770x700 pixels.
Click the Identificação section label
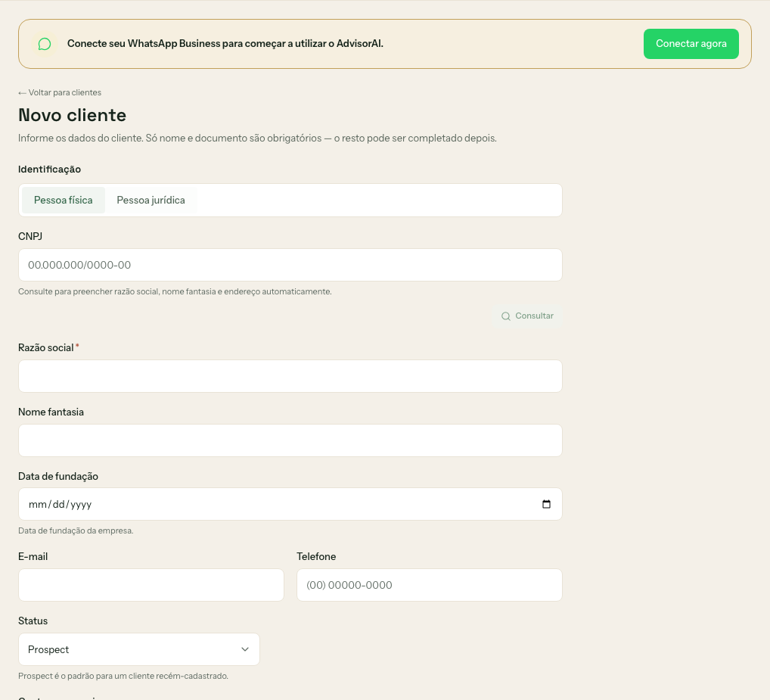pos(50,170)
